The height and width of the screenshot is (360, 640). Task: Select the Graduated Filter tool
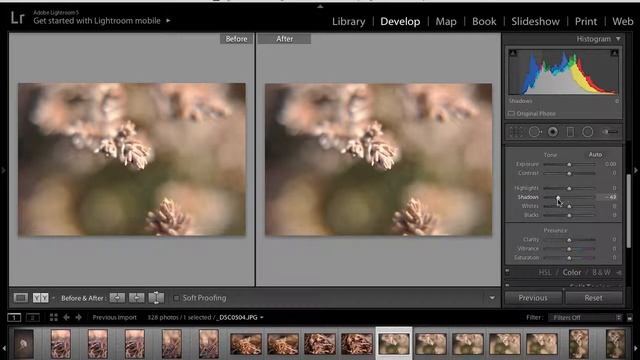(x=570, y=132)
